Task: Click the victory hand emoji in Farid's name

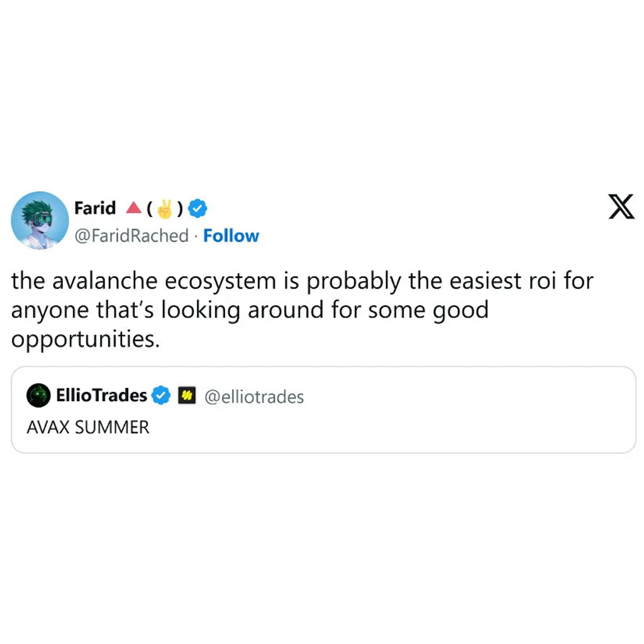Action: tap(165, 209)
